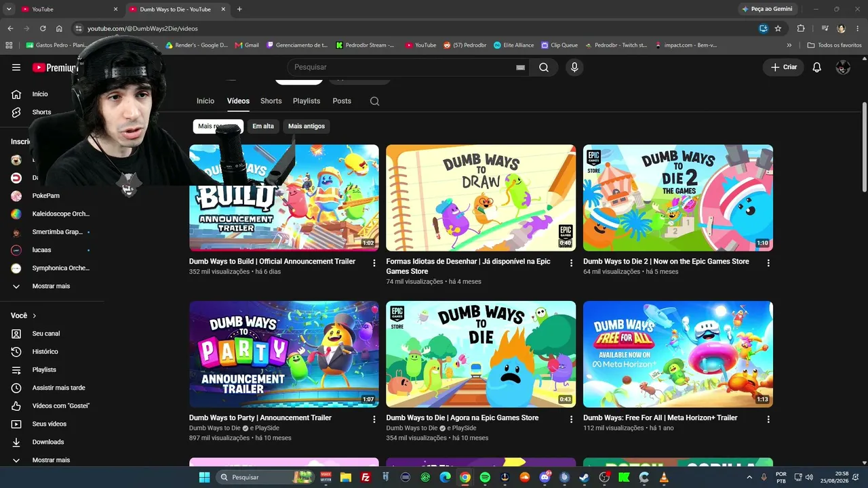
Task: Open the Windows Start menu
Action: [x=204, y=477]
